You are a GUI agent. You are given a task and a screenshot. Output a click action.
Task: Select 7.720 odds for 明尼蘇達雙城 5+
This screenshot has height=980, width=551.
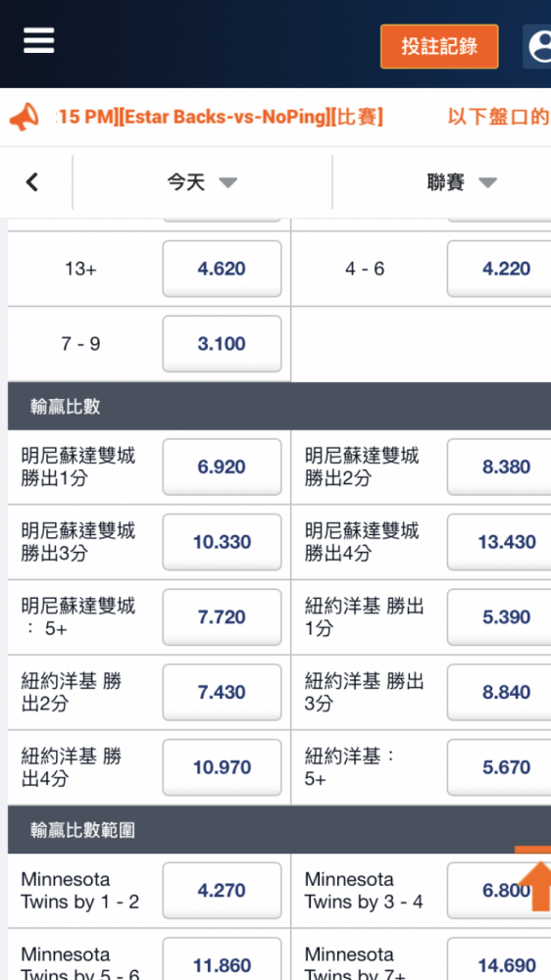click(x=222, y=616)
